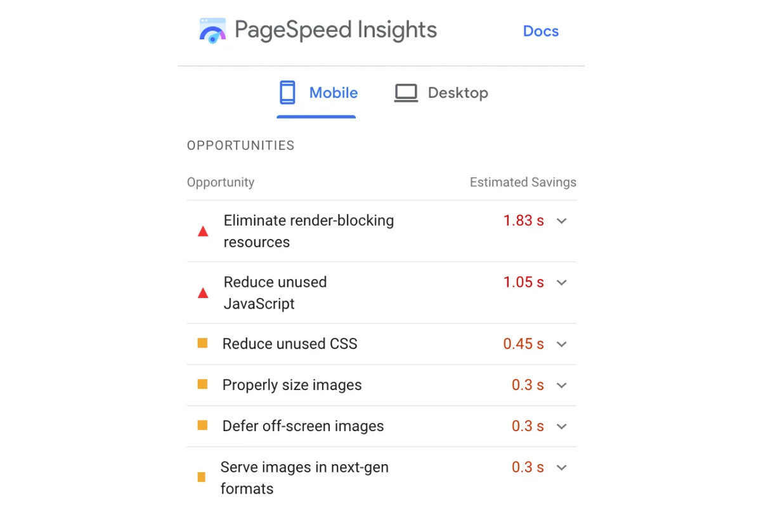Click red triangle beside Eliminate render-blocking resources
Viewport: 761px width, 532px height.
[203, 231]
